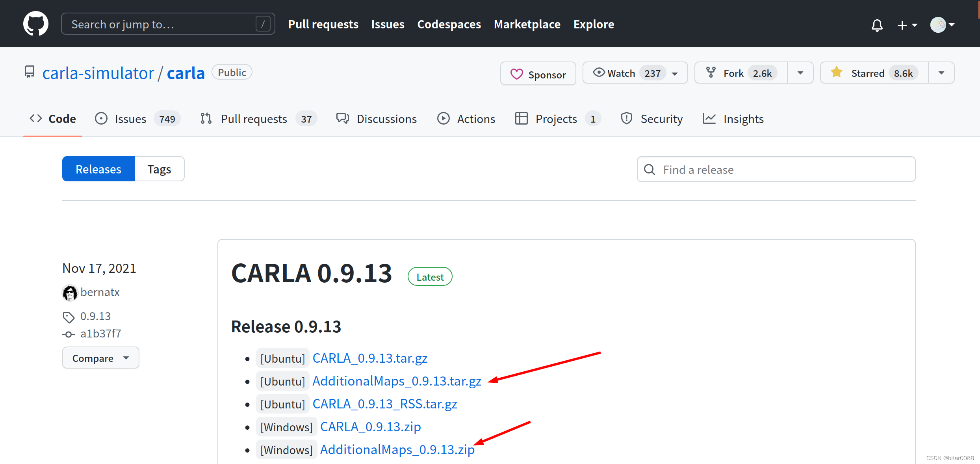
Task: Open the Issues tab
Action: 131,119
